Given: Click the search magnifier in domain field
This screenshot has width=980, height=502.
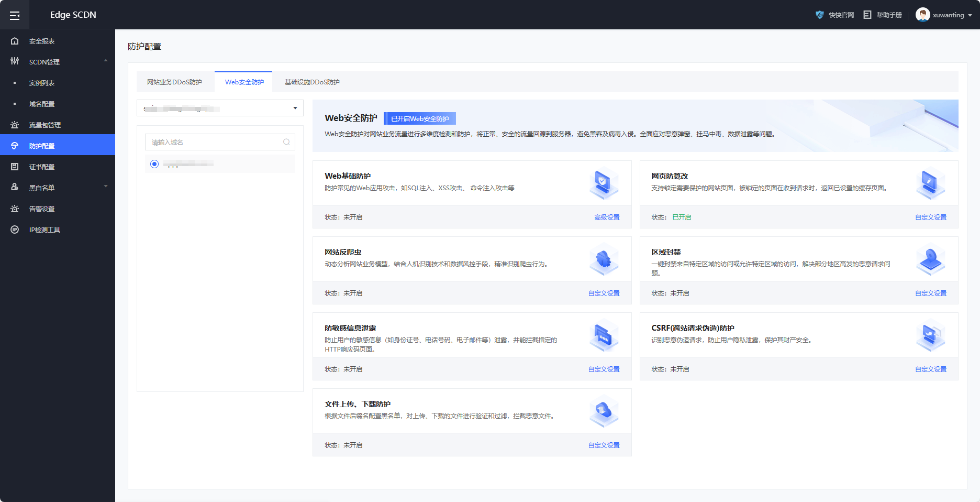Looking at the screenshot, I should (286, 142).
